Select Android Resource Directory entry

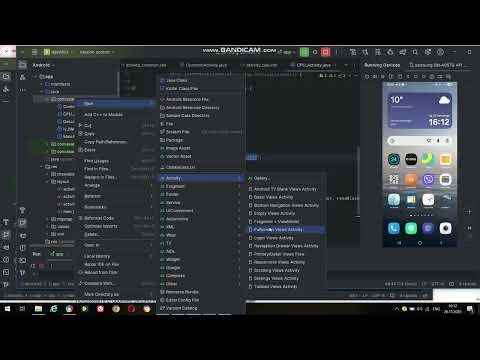(201, 108)
